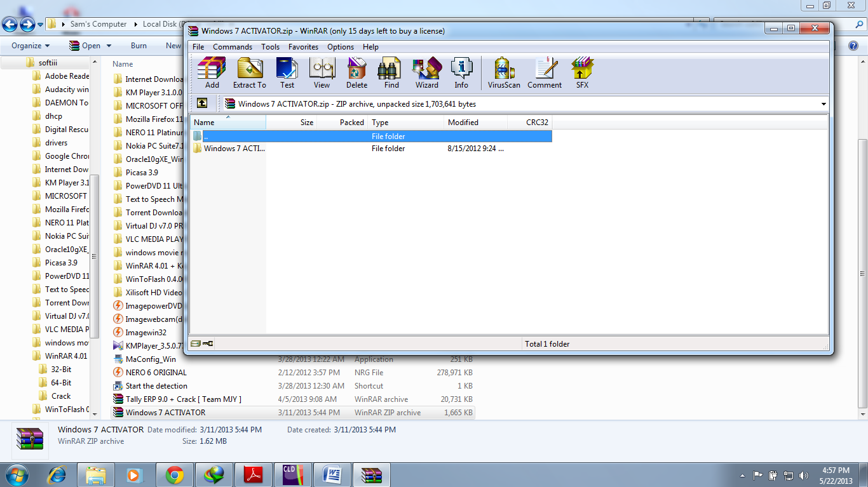Image resolution: width=868 pixels, height=487 pixels.
Task: Click the Explorer file list scrollbar
Action: point(862,273)
